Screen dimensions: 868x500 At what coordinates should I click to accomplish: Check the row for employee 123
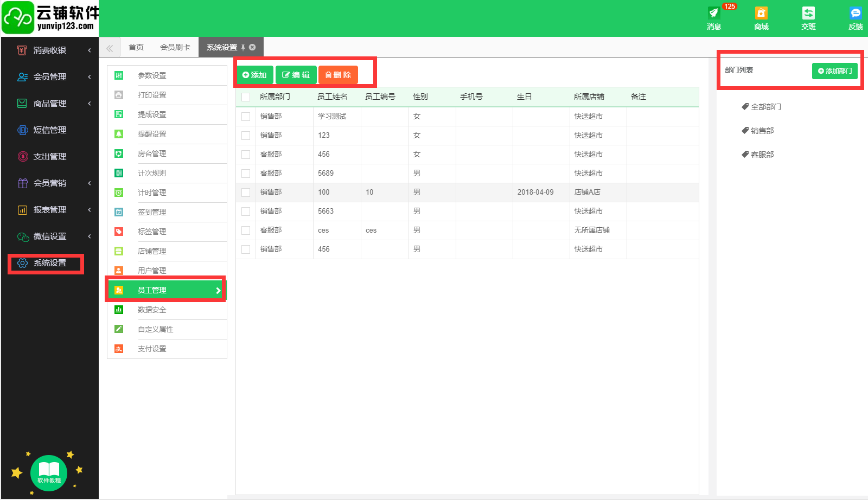click(x=246, y=136)
